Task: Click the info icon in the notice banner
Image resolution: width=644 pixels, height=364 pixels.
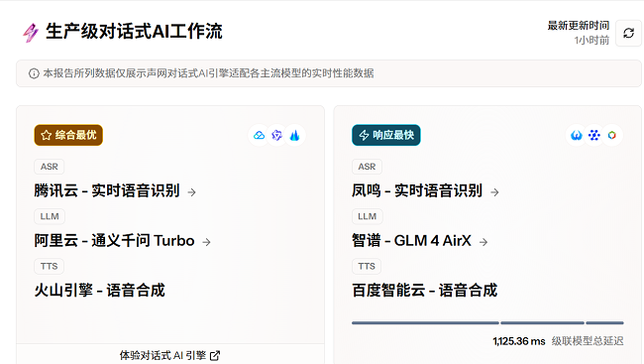Action: point(34,73)
